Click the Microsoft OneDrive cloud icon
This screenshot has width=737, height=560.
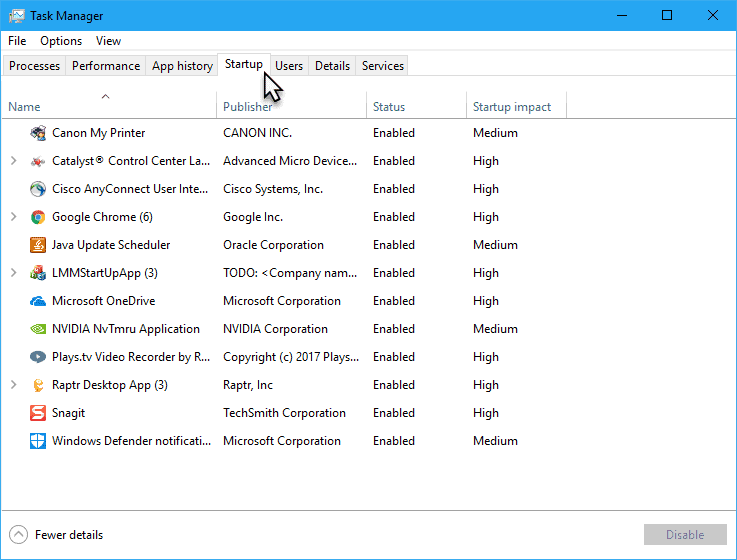click(x=38, y=301)
